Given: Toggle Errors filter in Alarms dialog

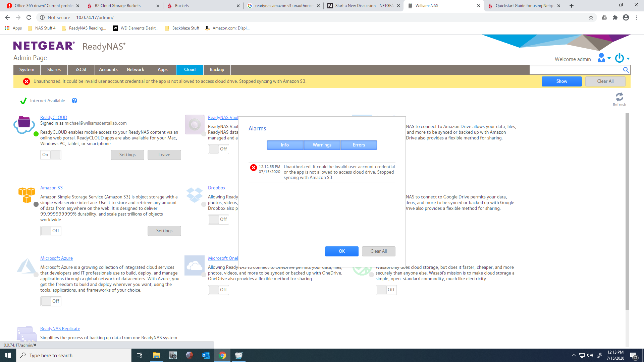Looking at the screenshot, I should click(359, 145).
